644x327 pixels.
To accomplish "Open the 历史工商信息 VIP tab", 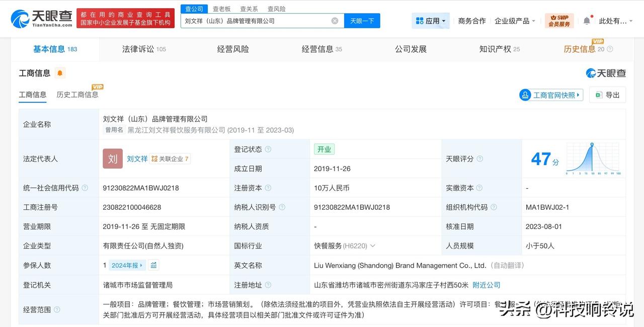I will (77, 95).
